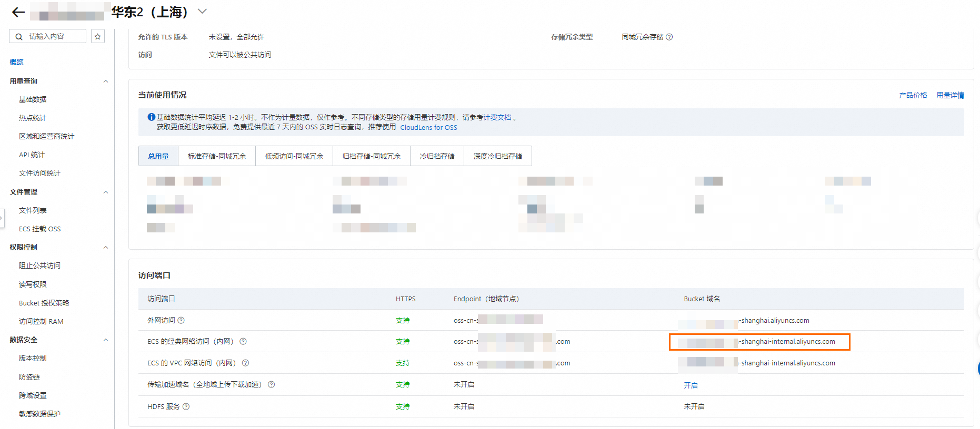Viewport: 980px width, 429px height.
Task: Click the ECS 的 VPC 网络访问 internal Bucket domain
Action: pyautogui.click(x=756, y=363)
